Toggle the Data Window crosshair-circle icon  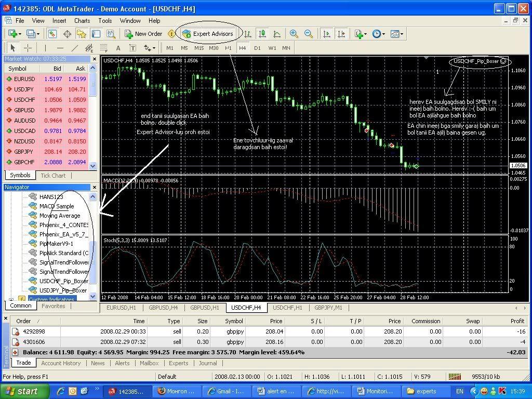coord(67,34)
